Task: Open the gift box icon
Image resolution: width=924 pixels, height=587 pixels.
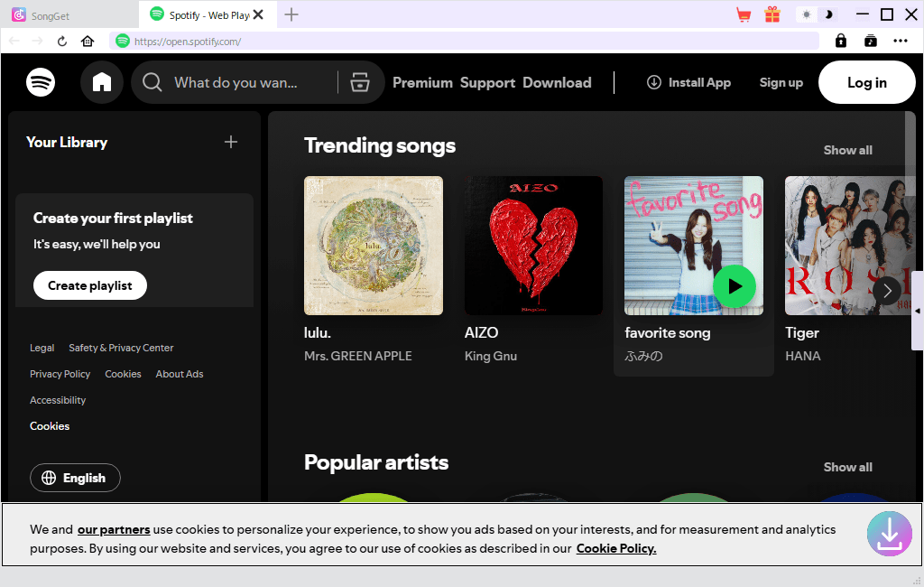Action: [x=772, y=14]
